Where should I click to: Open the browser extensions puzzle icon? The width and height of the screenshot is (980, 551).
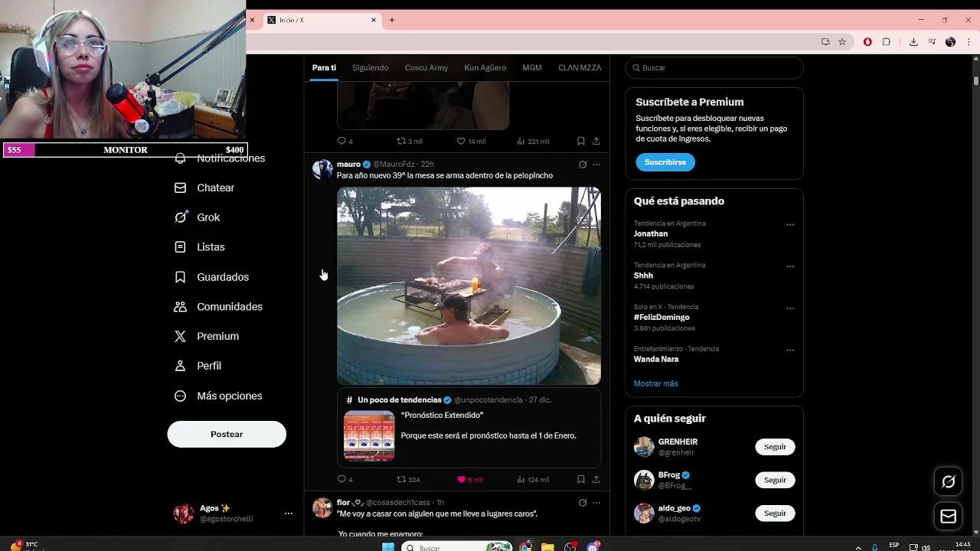tap(887, 42)
